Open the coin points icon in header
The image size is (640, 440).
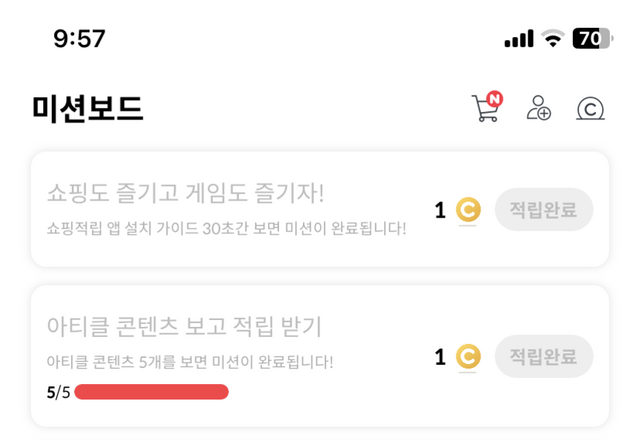pyautogui.click(x=589, y=110)
